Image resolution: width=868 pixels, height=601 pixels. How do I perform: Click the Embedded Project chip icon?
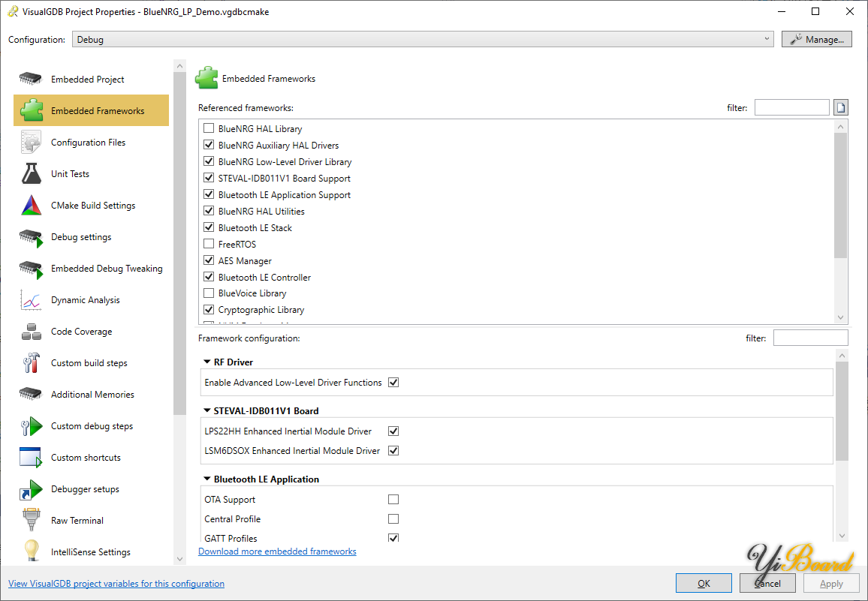click(x=31, y=79)
